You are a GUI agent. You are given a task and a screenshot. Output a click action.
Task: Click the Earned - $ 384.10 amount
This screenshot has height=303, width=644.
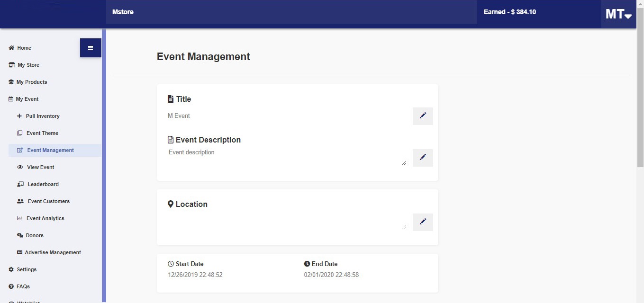click(x=510, y=12)
